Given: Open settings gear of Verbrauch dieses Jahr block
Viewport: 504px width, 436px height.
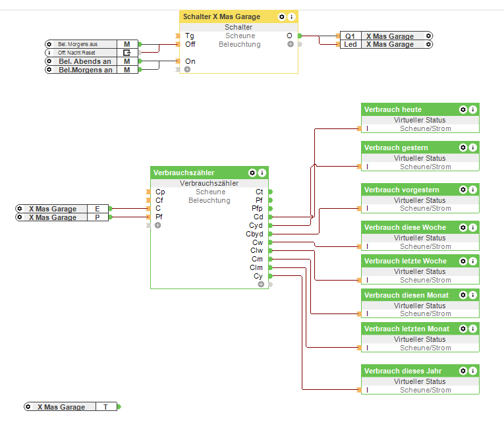Looking at the screenshot, I should tap(463, 371).
